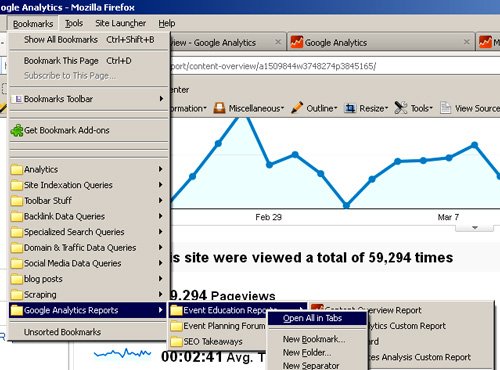Open the Bookmarks menu in menu bar
The image size is (500, 370).
click(33, 24)
